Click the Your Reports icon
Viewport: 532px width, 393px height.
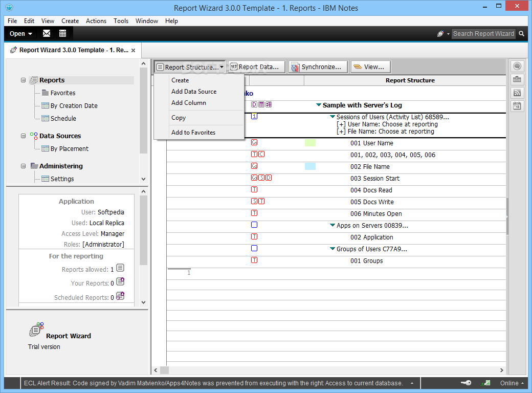point(120,281)
